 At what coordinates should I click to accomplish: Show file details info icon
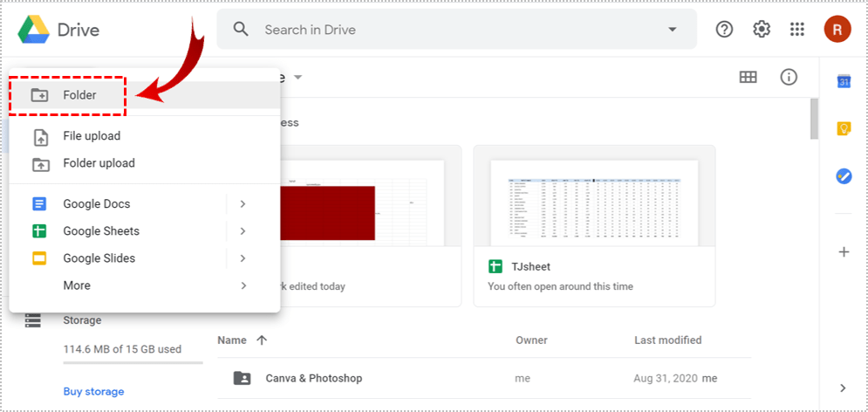[x=789, y=77]
